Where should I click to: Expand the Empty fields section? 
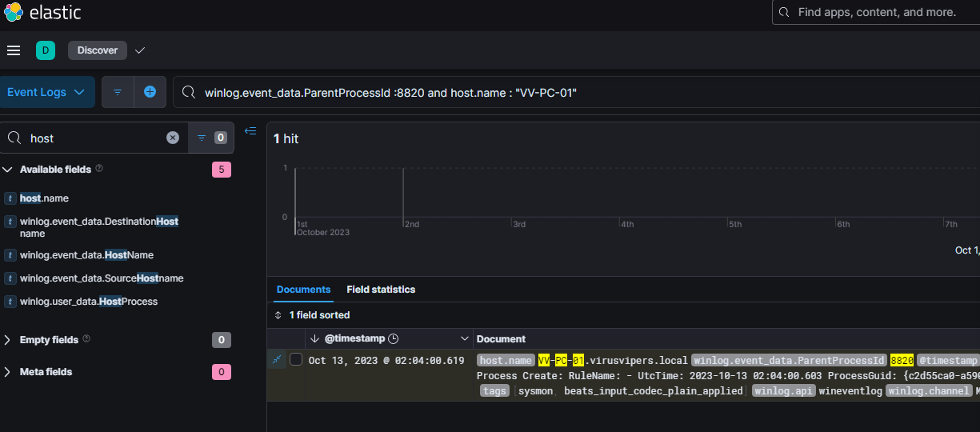coord(8,340)
